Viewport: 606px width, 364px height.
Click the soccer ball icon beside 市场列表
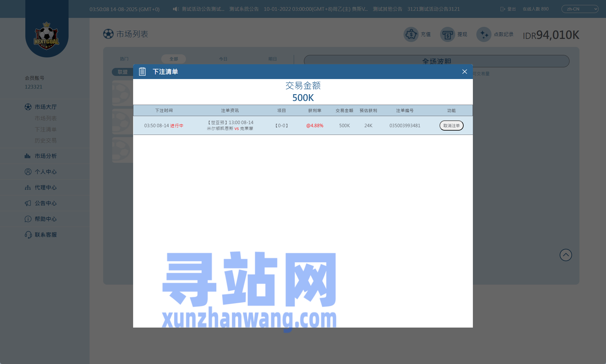point(108,34)
